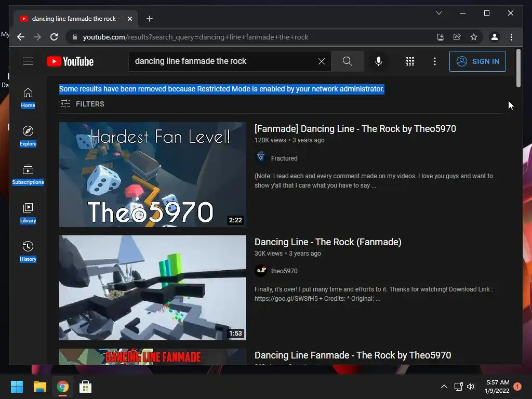Open the volume speaker icon in tray

click(x=471, y=387)
